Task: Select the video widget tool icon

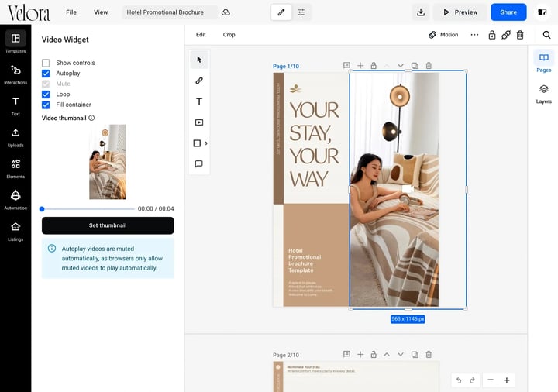Action: click(x=199, y=122)
